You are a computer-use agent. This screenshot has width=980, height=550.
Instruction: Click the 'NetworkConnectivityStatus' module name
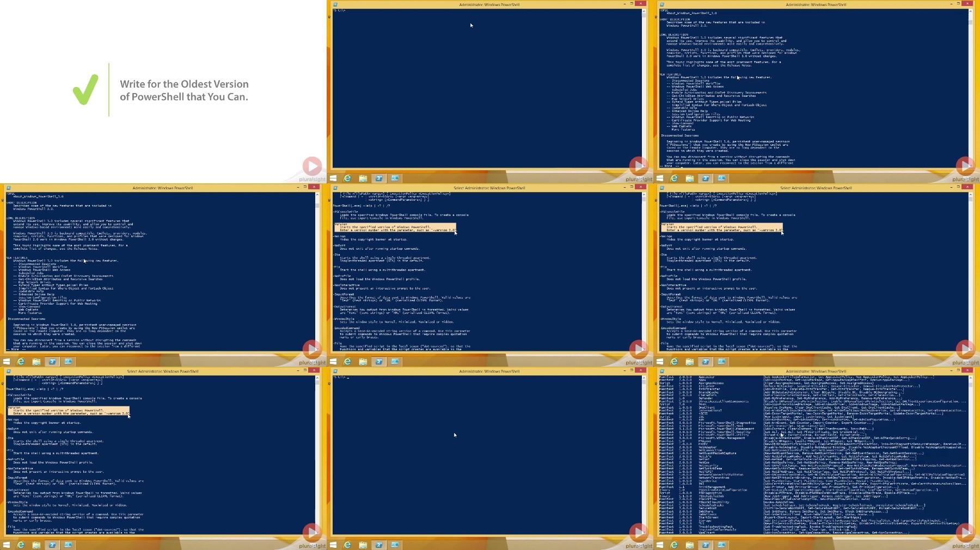click(721, 474)
